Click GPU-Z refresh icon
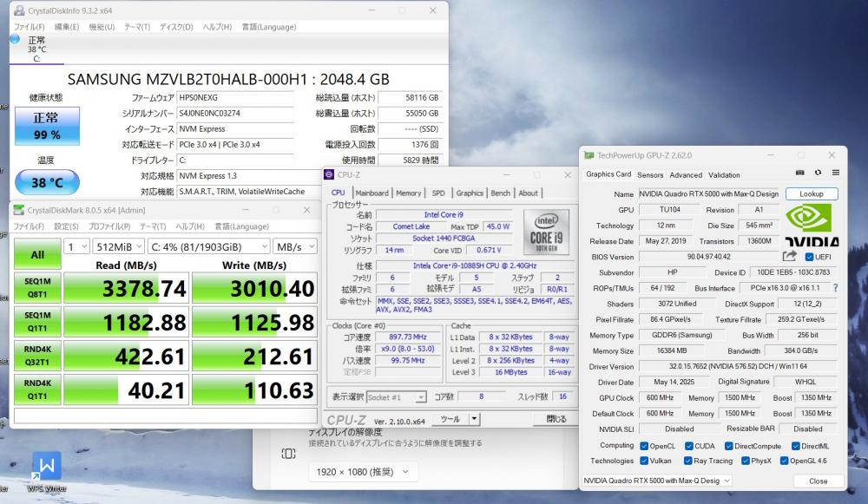The width and height of the screenshot is (868, 504). 818,173
